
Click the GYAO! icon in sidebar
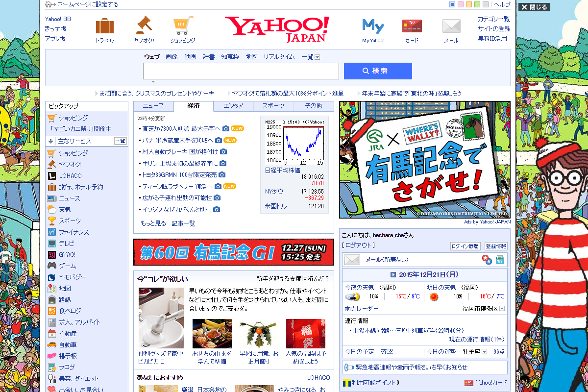click(x=52, y=254)
